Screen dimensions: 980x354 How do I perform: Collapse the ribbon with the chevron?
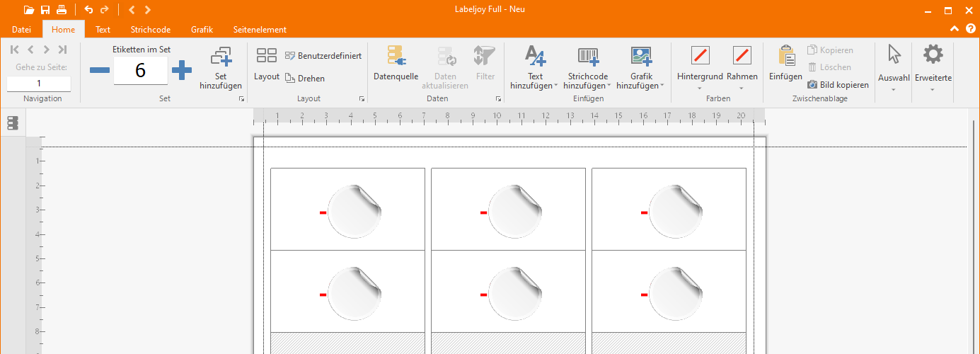954,29
